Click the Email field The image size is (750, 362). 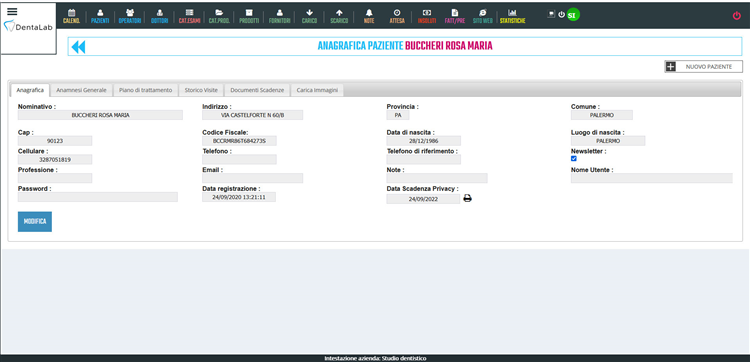click(x=253, y=178)
